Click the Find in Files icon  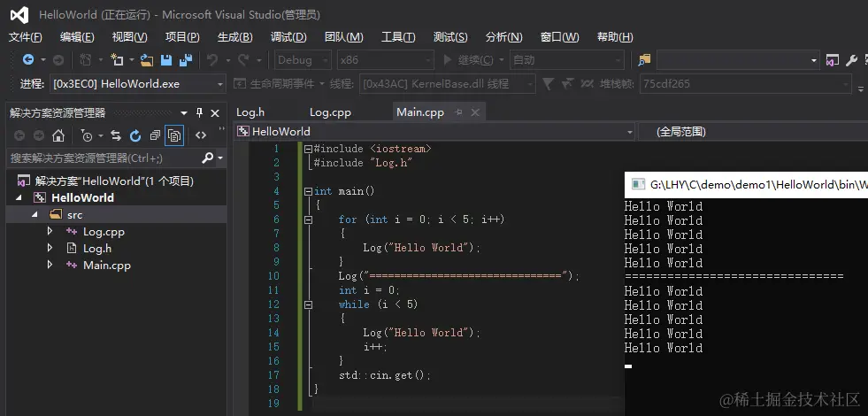644,60
